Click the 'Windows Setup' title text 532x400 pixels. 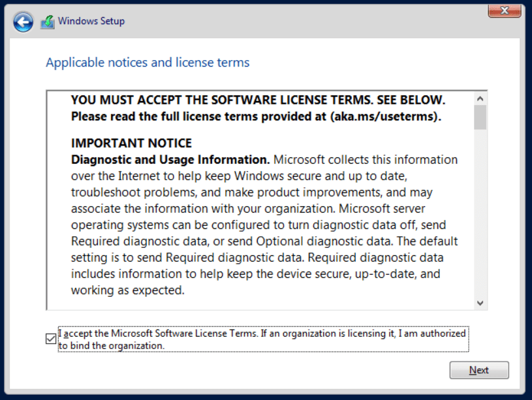(91, 21)
